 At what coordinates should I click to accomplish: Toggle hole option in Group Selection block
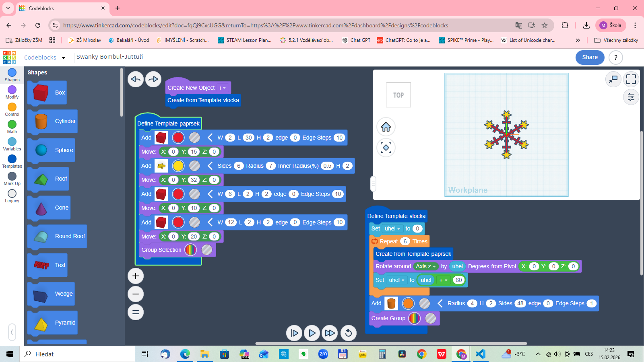coord(207,250)
